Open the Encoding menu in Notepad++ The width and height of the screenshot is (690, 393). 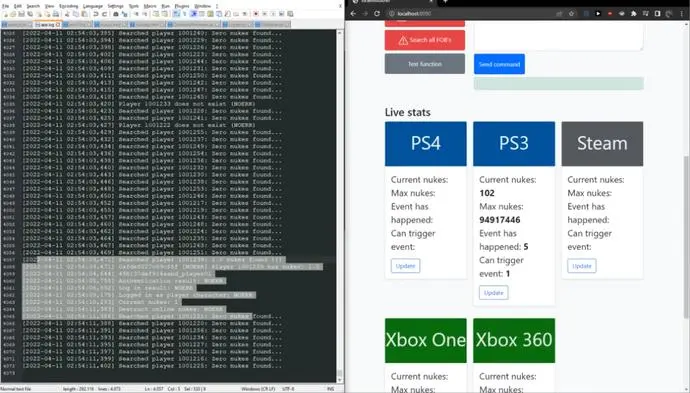pos(69,6)
